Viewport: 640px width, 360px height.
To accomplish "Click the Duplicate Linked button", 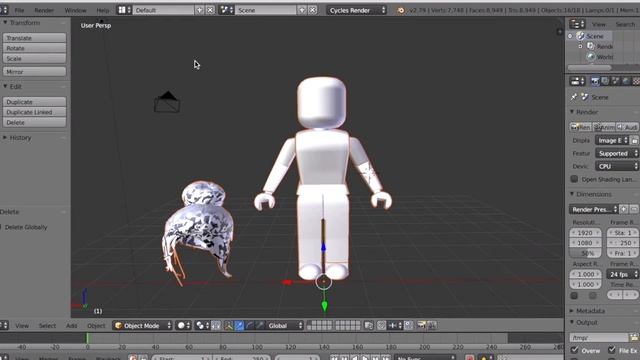I will coord(34,112).
